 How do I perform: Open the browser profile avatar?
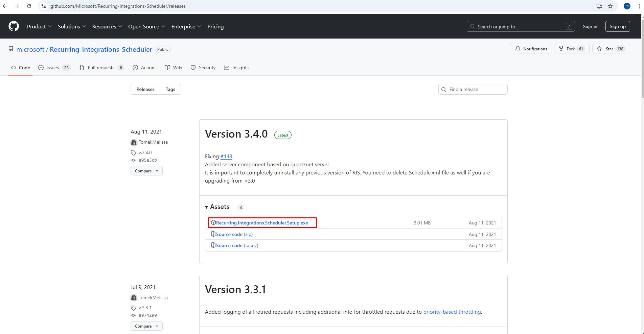coord(627,6)
